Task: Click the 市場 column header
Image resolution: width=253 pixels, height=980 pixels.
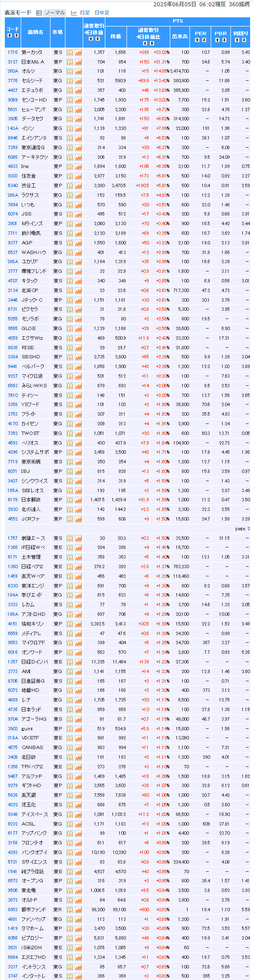Action: (57, 32)
